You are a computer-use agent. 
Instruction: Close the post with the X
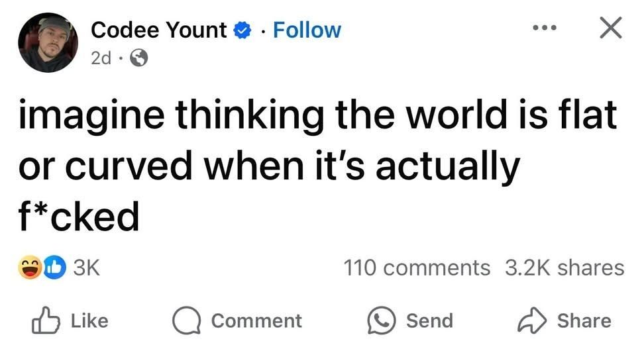[610, 28]
